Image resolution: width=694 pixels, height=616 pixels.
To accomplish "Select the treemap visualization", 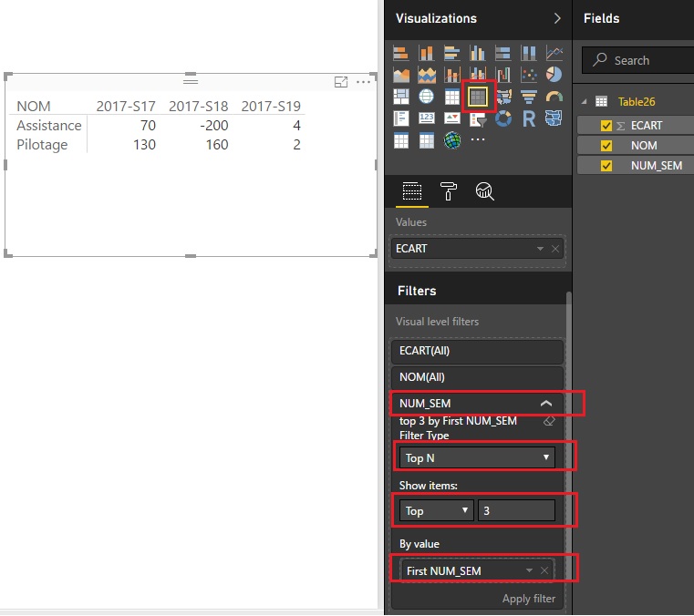I will click(x=401, y=97).
